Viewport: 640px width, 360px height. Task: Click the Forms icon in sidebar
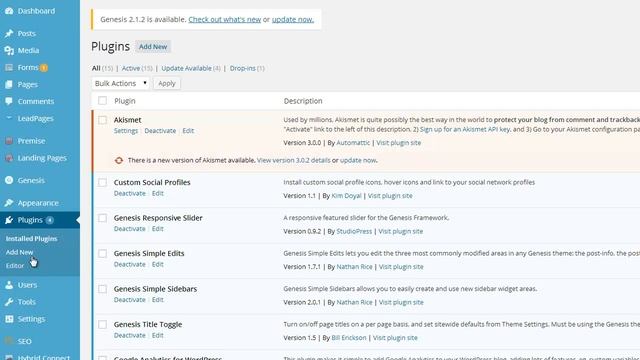point(9,68)
